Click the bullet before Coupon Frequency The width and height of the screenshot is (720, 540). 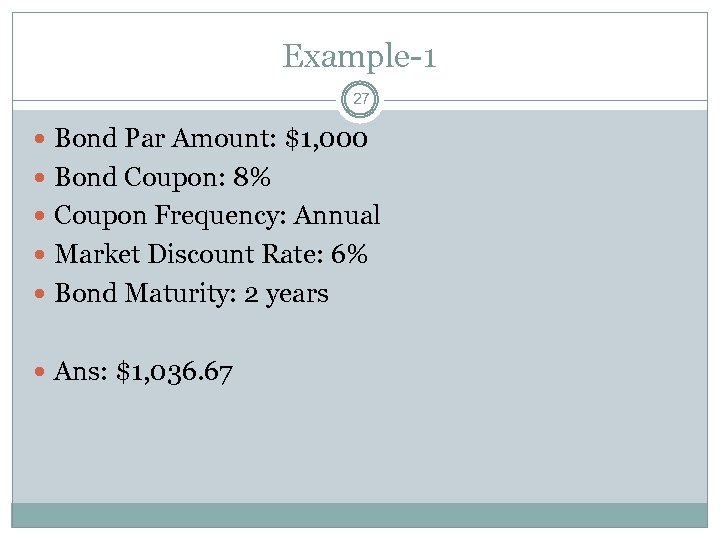click(40, 216)
